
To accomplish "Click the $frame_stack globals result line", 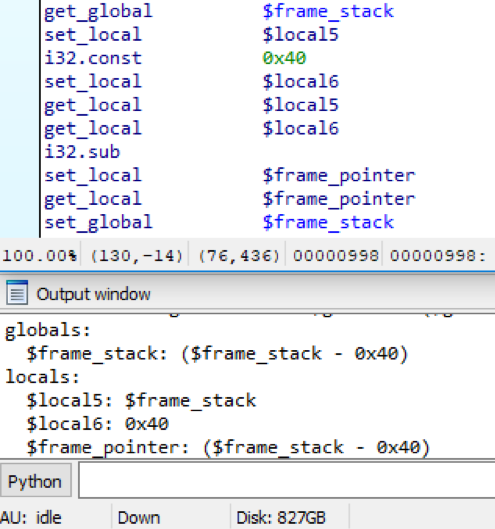I will pyautogui.click(x=217, y=354).
